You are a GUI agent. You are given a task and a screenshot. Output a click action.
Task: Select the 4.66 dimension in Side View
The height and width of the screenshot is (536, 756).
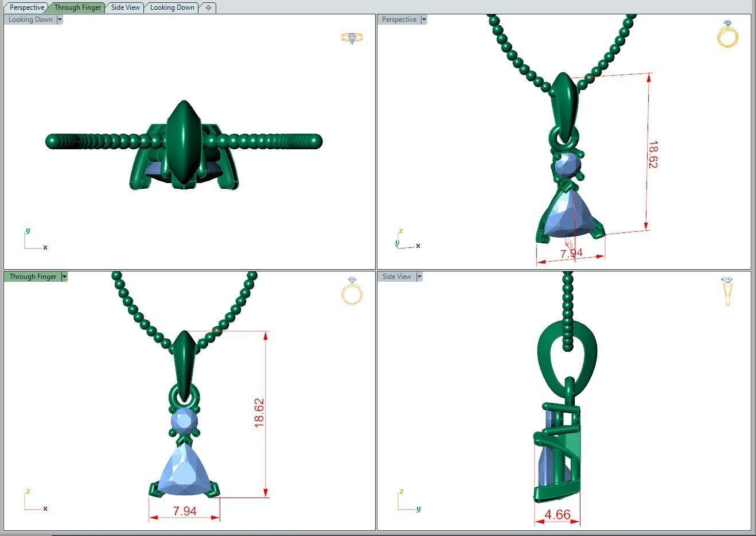click(558, 514)
